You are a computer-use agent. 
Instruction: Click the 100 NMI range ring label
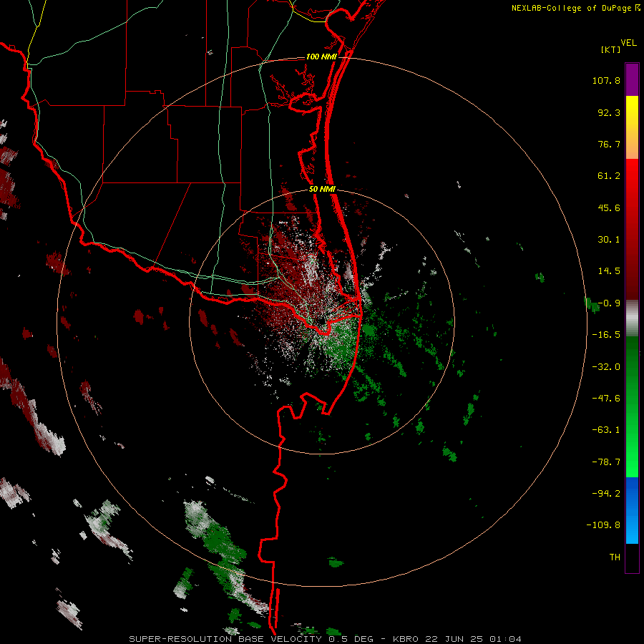click(x=321, y=57)
